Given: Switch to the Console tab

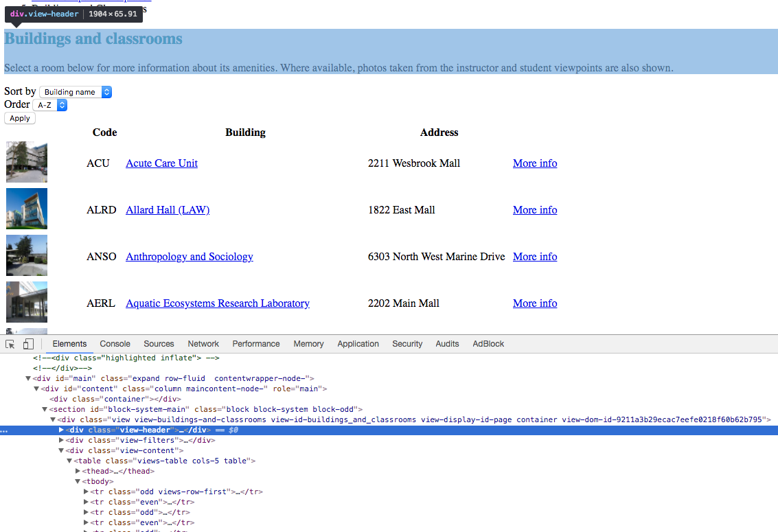Looking at the screenshot, I should coord(115,344).
